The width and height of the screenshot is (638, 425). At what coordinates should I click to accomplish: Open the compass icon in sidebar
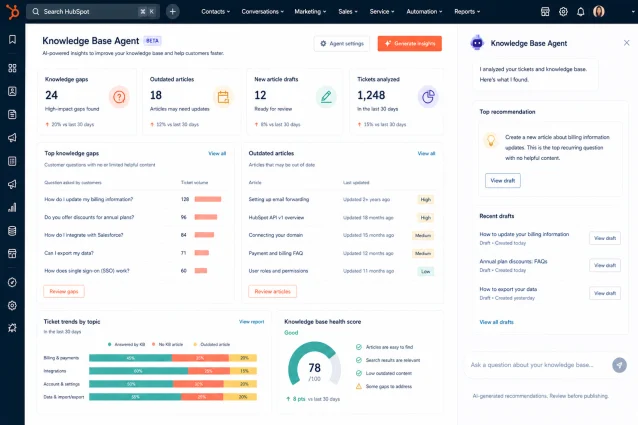(x=13, y=282)
